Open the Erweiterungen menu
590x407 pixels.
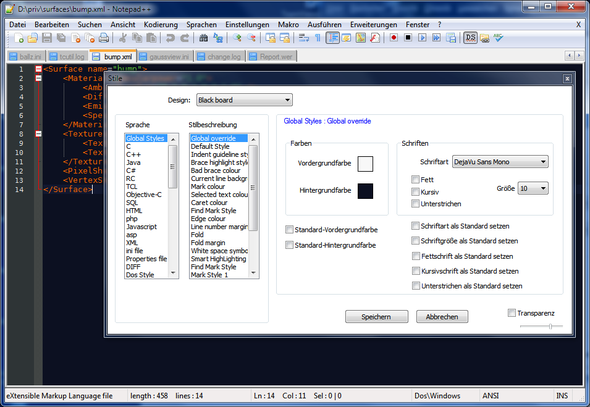click(373, 24)
